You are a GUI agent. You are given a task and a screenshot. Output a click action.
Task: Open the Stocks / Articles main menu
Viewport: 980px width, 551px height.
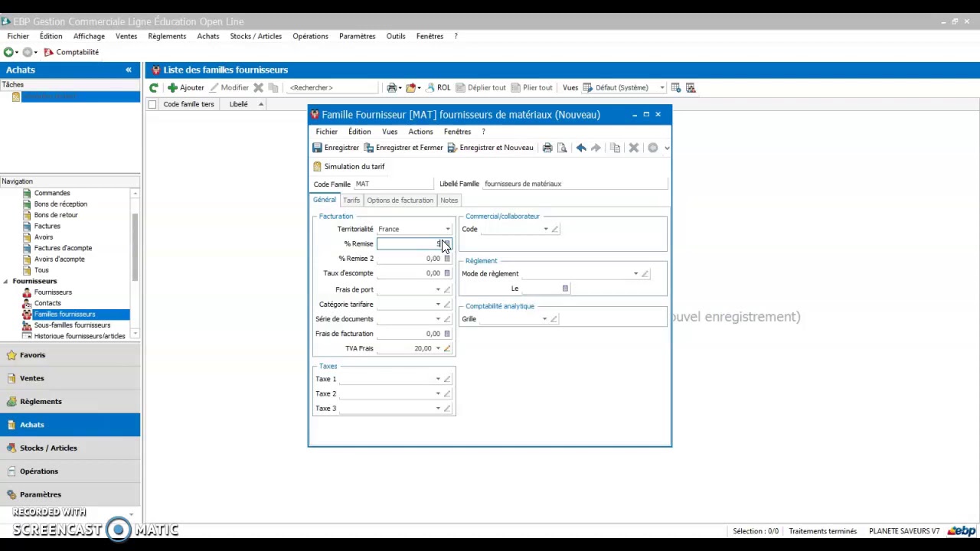pos(256,36)
